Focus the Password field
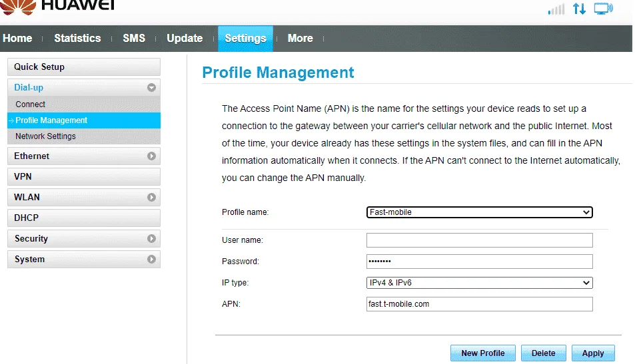Viewport: 635px width, 364px height. [x=480, y=262]
